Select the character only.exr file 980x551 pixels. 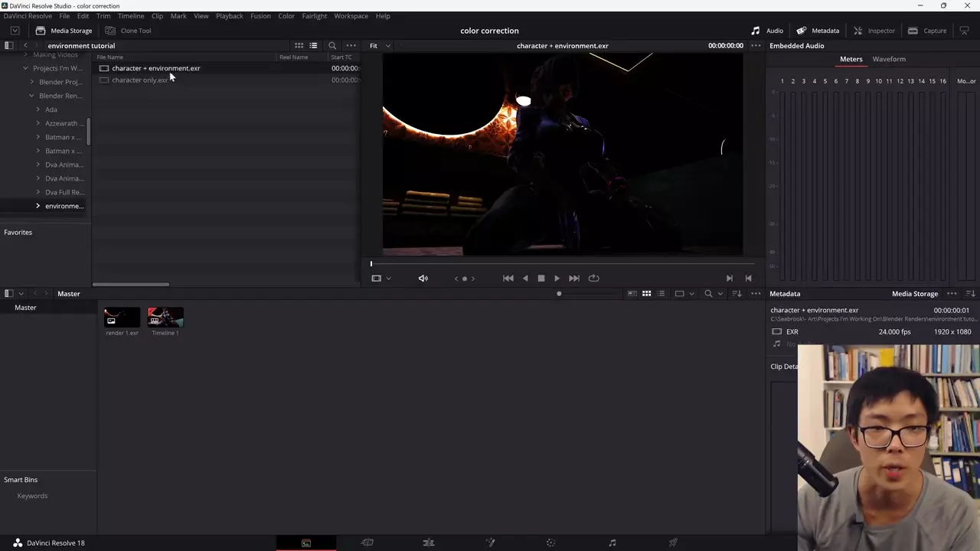click(139, 80)
